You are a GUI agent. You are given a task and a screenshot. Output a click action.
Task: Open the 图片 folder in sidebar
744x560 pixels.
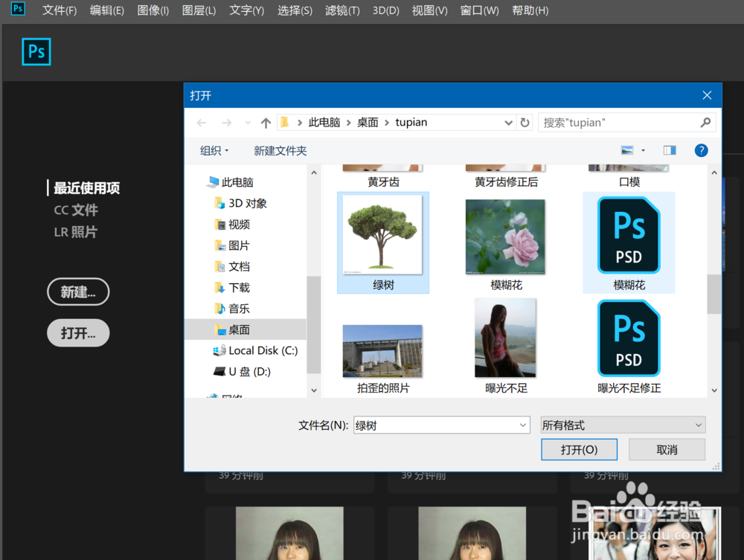tap(232, 245)
